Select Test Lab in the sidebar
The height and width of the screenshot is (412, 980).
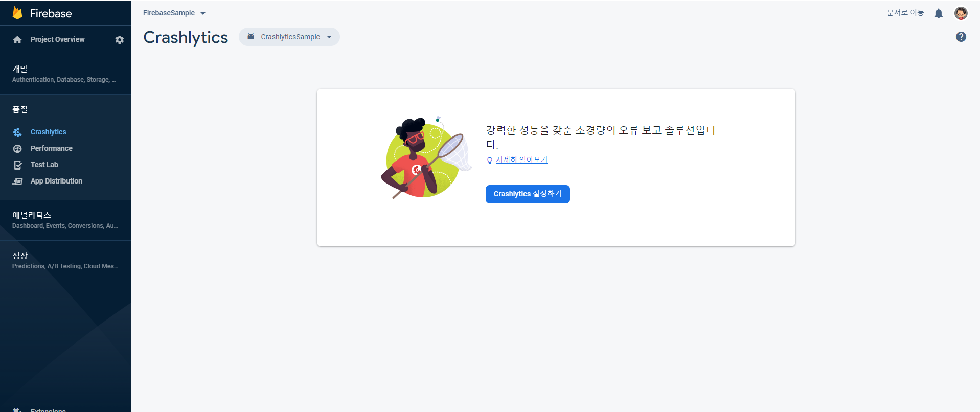(x=44, y=165)
